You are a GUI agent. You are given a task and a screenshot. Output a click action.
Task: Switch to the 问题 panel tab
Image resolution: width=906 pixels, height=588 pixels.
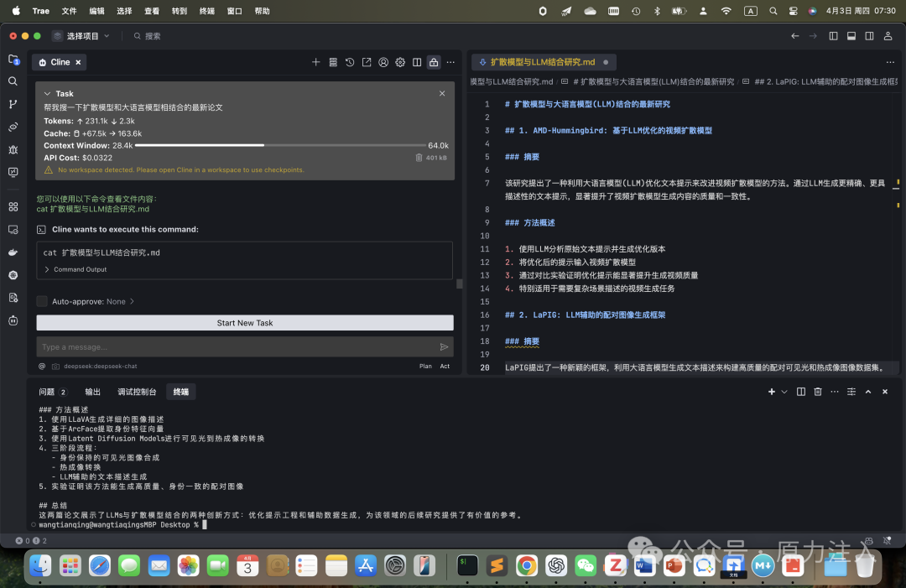click(53, 392)
